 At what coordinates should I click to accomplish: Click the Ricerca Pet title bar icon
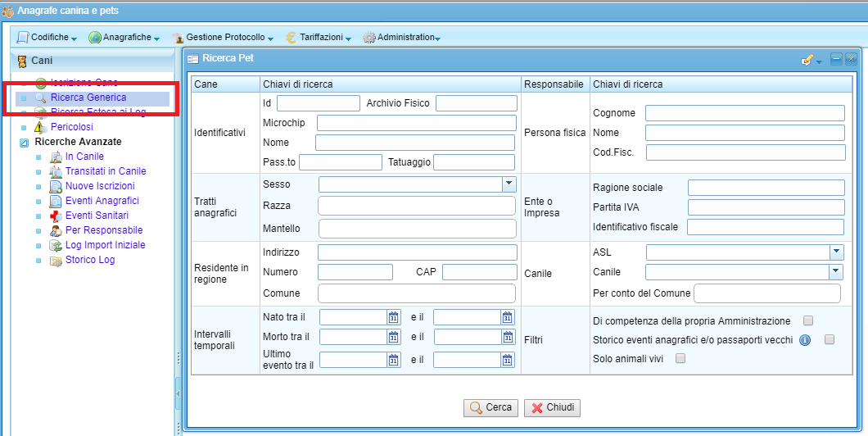[x=192, y=58]
